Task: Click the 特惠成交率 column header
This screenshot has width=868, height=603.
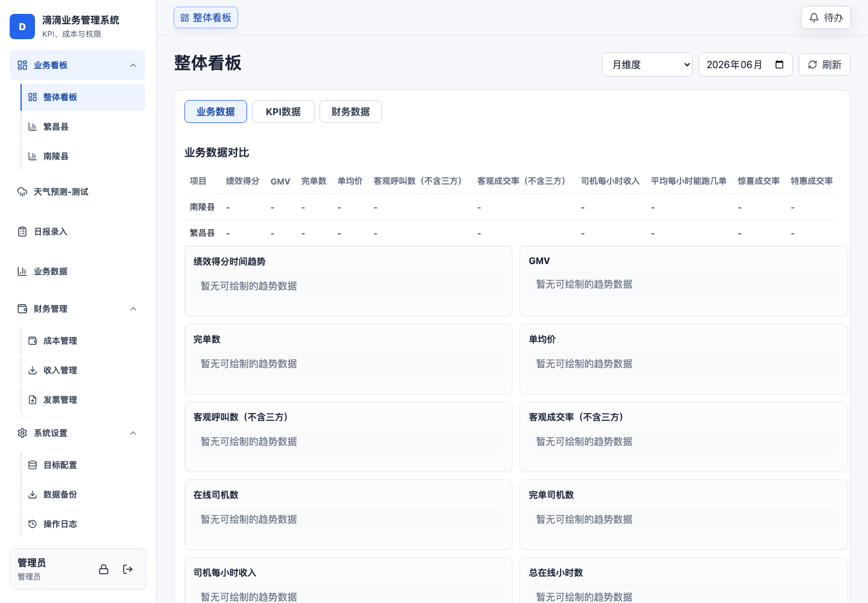Action: [812, 181]
